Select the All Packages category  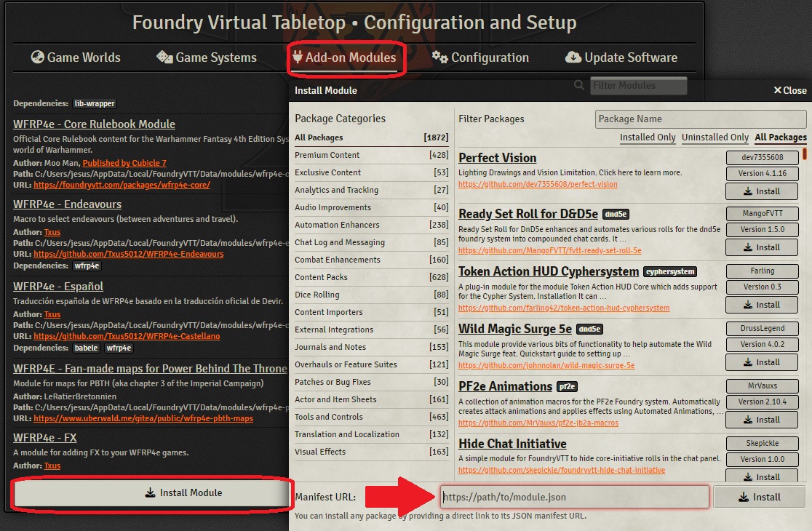coord(371,137)
